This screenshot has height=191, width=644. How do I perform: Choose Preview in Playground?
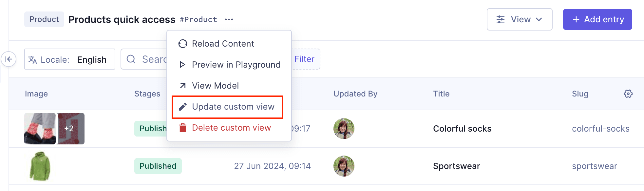coord(229,65)
